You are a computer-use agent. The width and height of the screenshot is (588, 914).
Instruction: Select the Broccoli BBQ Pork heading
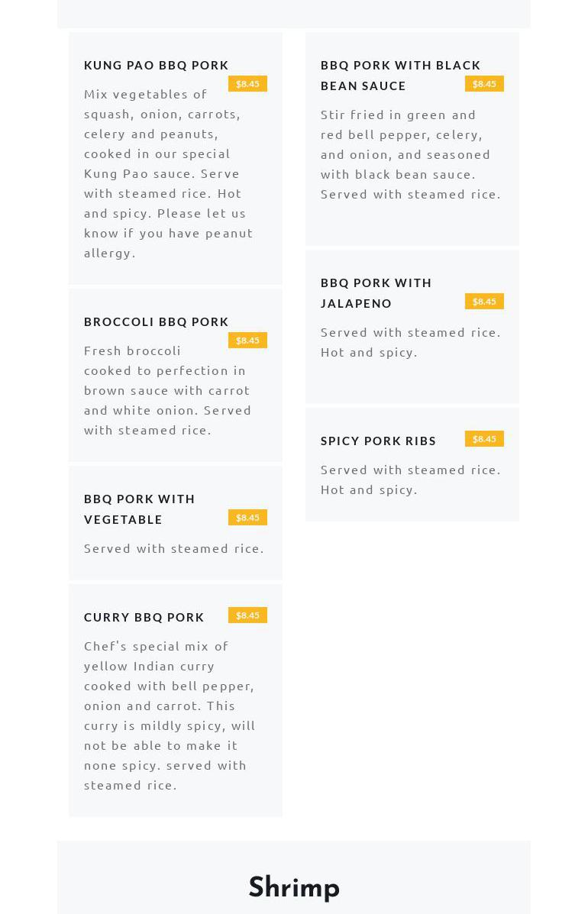point(156,322)
